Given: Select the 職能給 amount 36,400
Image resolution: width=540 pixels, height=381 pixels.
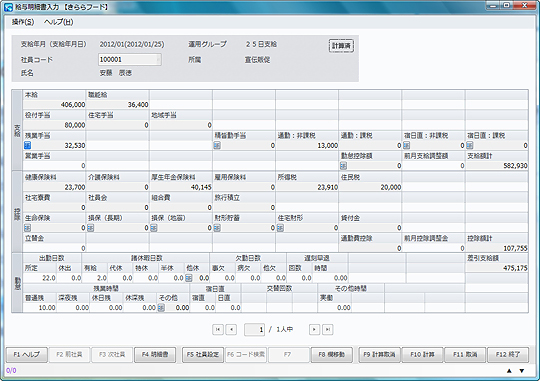Looking at the screenshot, I should coord(117,105).
